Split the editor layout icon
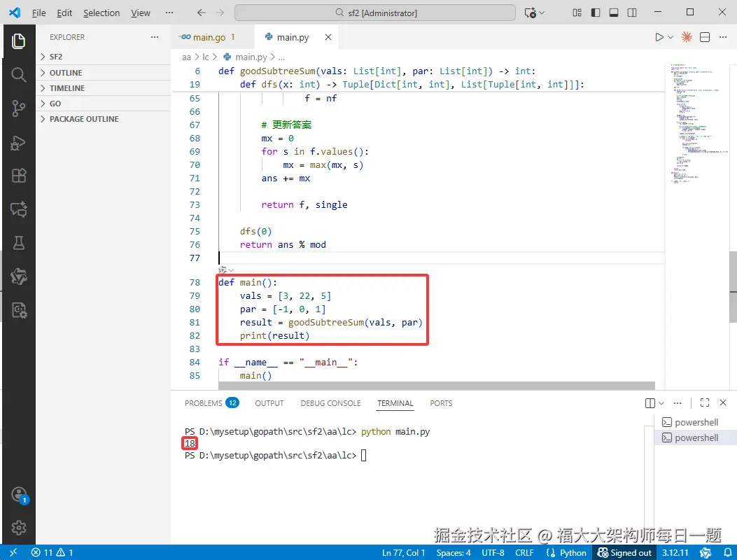Viewport: 737px width, 560px height. pos(705,37)
